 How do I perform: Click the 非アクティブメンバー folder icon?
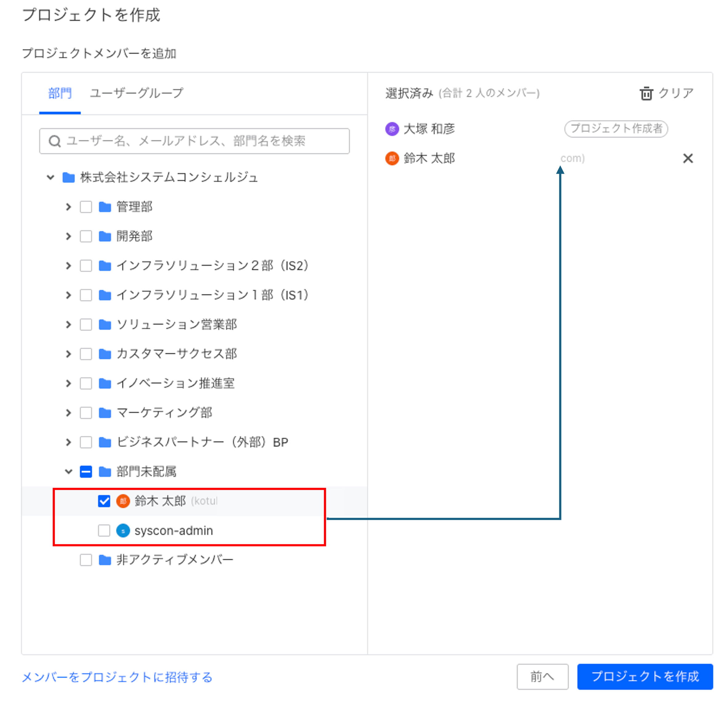105,560
